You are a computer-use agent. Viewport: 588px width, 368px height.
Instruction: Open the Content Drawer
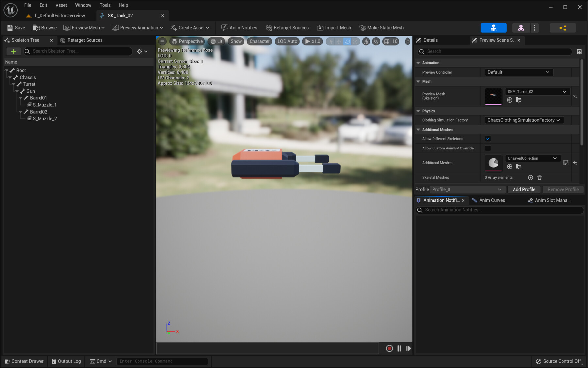[x=24, y=361]
